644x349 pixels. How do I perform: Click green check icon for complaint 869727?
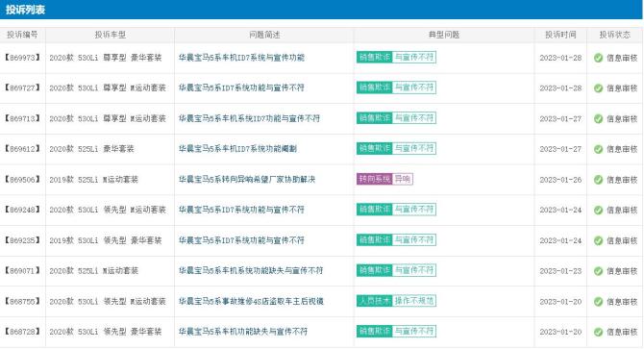tap(599, 88)
